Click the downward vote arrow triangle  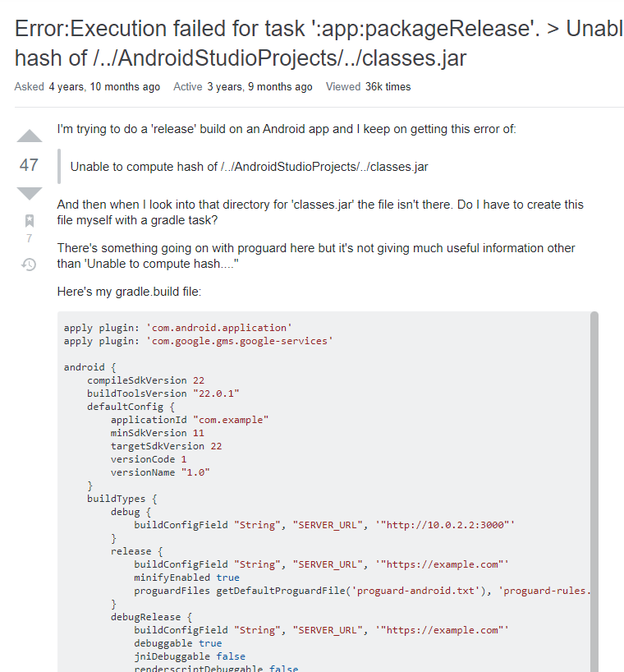click(29, 192)
